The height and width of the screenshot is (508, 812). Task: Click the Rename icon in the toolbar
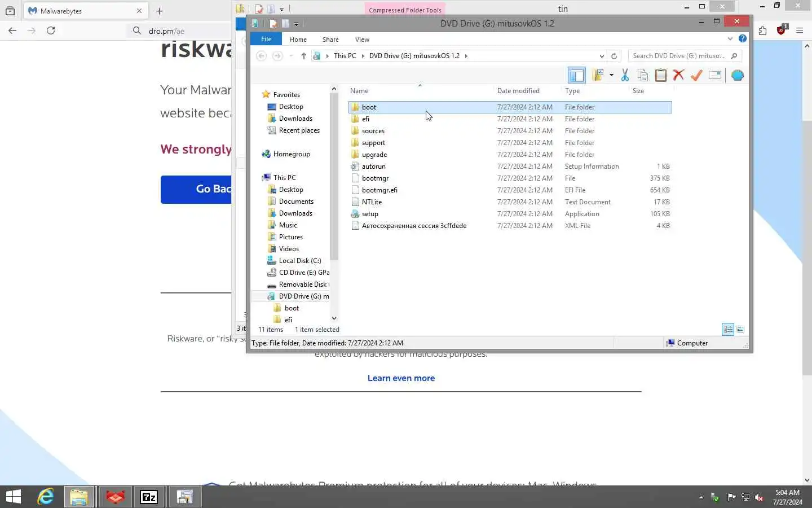715,75
